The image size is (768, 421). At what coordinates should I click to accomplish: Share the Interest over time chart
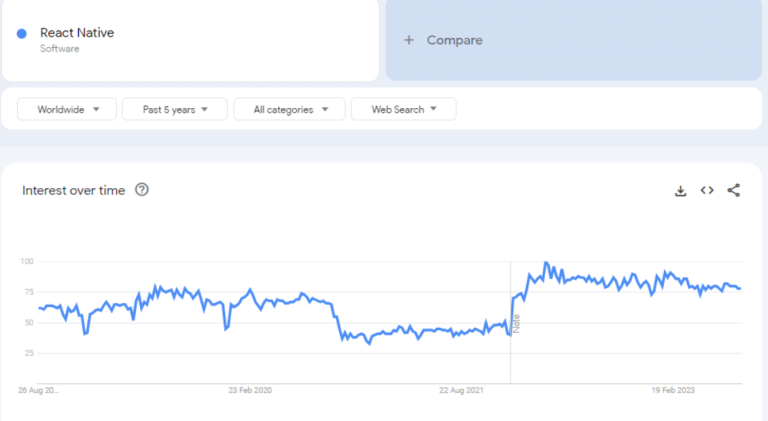(733, 190)
